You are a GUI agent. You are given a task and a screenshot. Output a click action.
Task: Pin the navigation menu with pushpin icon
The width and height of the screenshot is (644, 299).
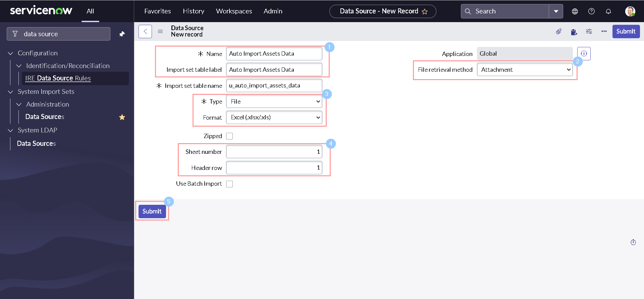click(x=122, y=34)
